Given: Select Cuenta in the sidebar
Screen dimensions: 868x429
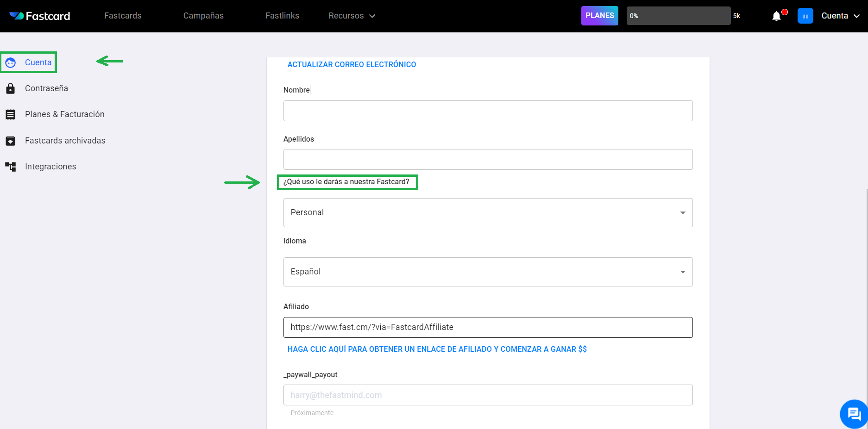Looking at the screenshot, I should coord(38,62).
